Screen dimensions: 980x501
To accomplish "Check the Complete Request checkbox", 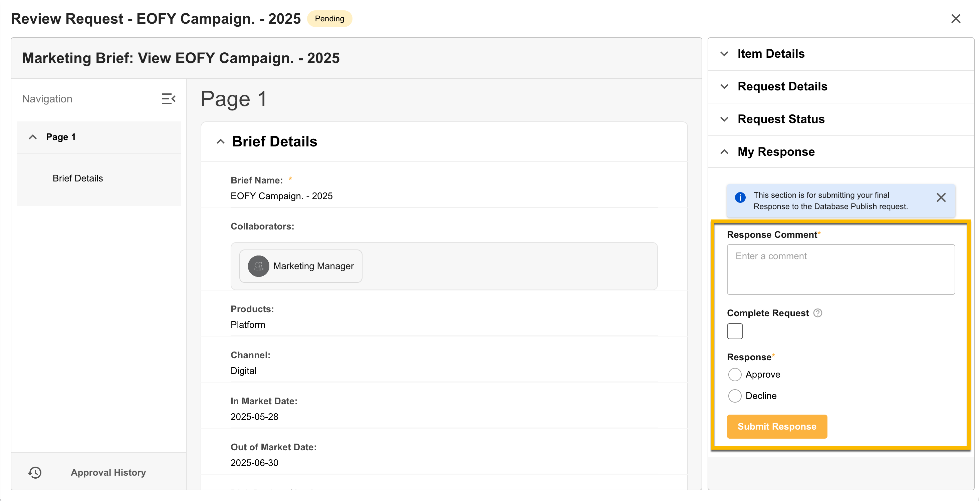I will [735, 331].
